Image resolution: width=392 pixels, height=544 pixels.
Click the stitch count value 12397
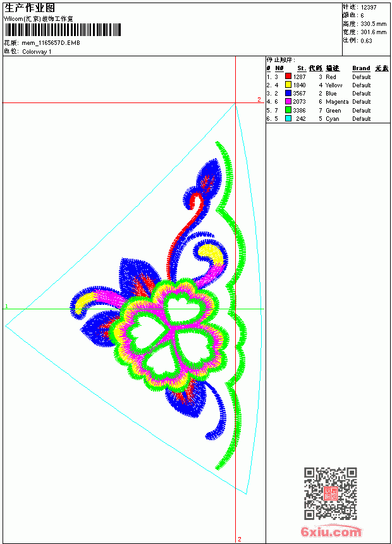click(369, 8)
